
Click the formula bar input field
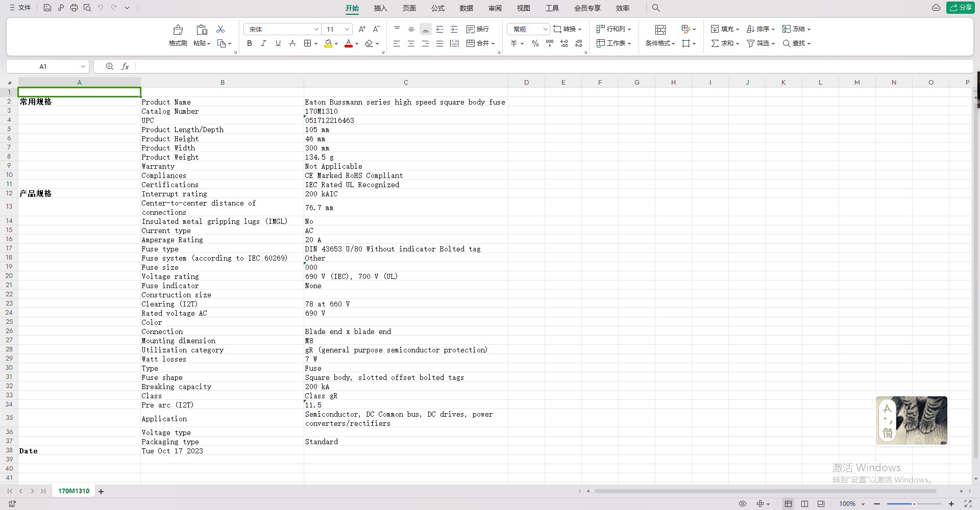(x=554, y=66)
